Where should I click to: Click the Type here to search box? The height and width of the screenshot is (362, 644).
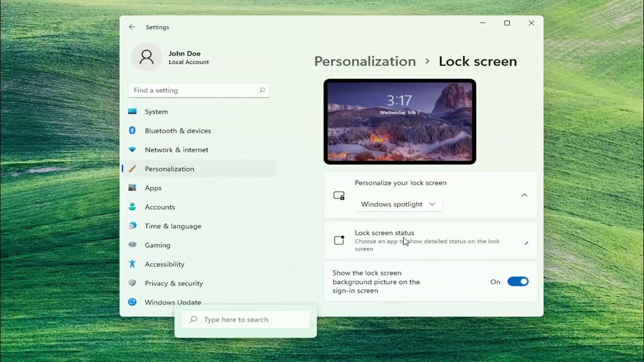pos(246,320)
